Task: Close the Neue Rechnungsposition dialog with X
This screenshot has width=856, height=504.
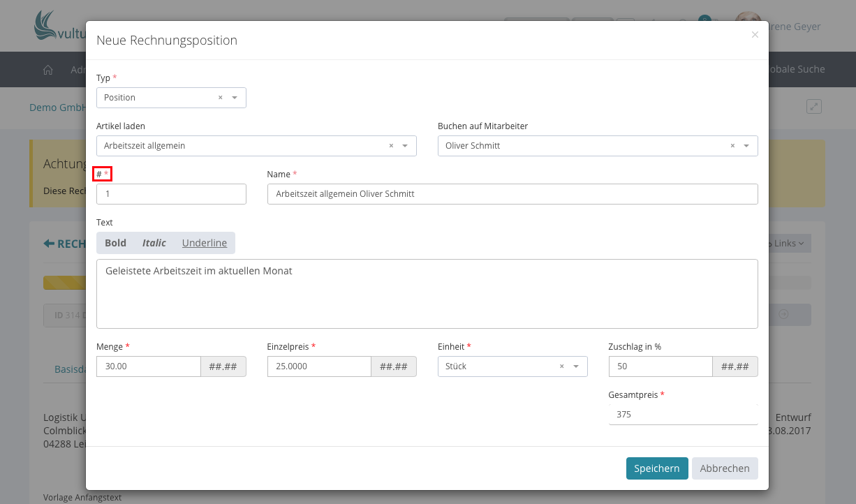Action: [755, 35]
